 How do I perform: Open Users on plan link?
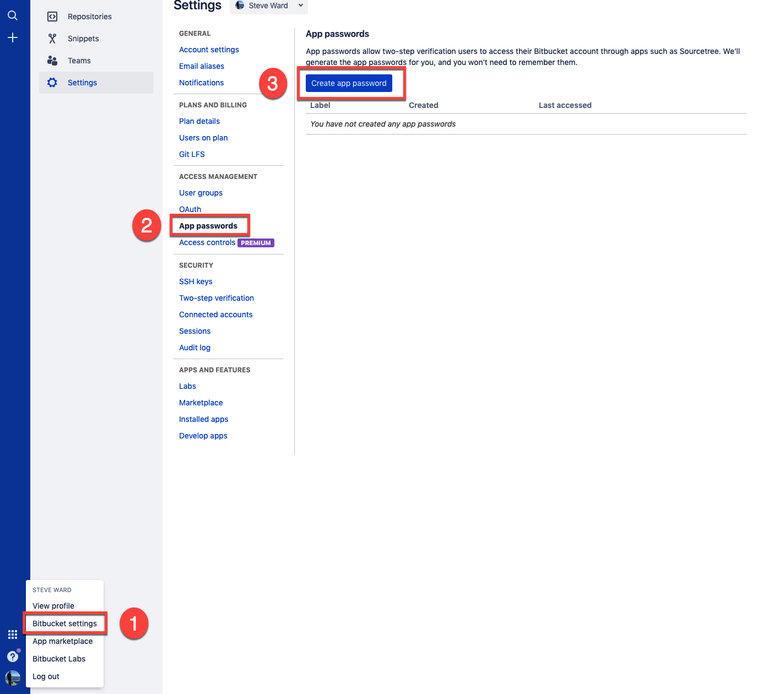[x=203, y=138]
